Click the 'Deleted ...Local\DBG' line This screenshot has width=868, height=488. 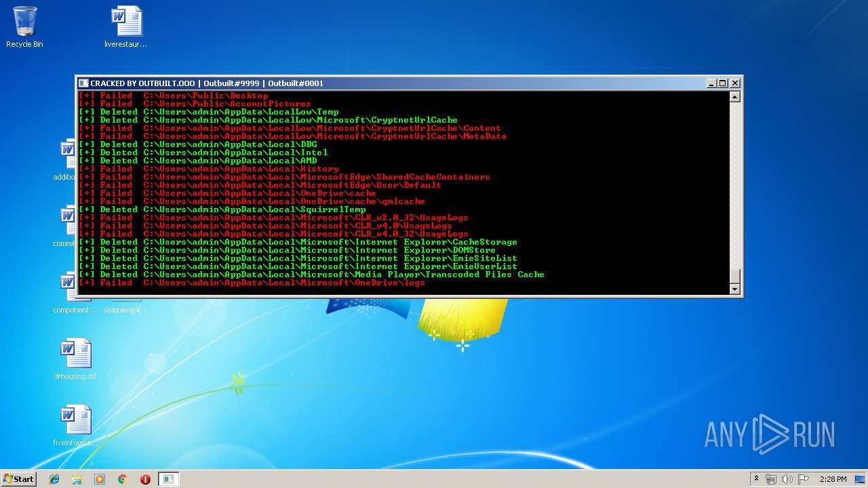[x=198, y=144]
